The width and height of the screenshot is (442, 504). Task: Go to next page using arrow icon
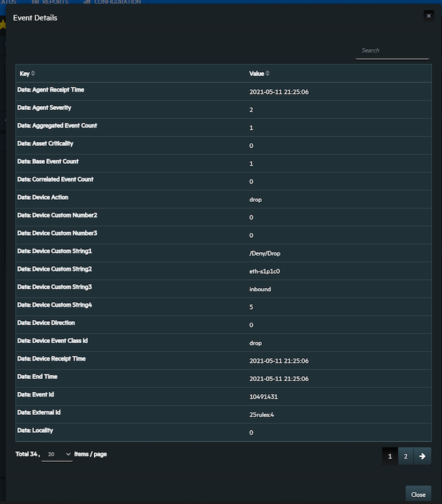[x=422, y=456]
